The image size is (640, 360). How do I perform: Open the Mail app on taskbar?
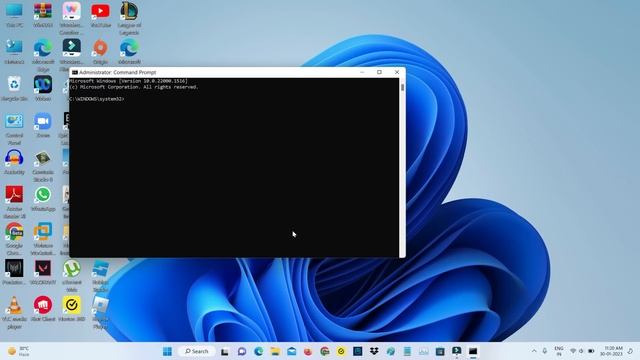(291, 351)
